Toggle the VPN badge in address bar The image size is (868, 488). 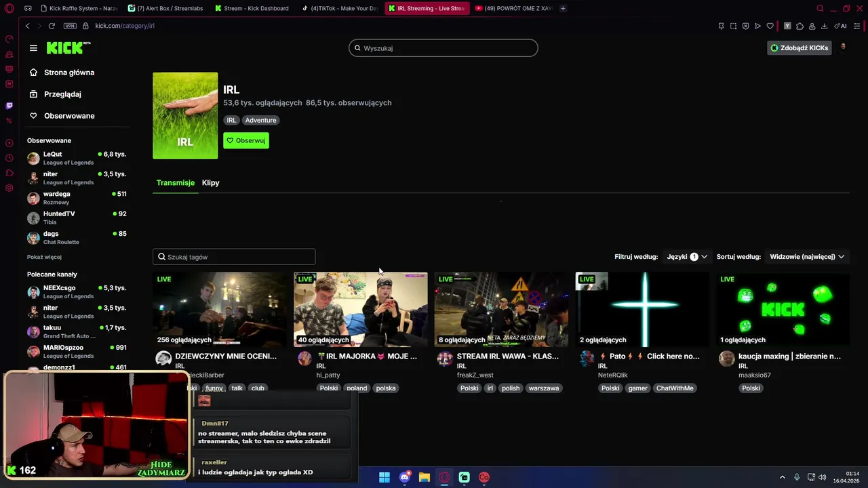[x=70, y=26]
